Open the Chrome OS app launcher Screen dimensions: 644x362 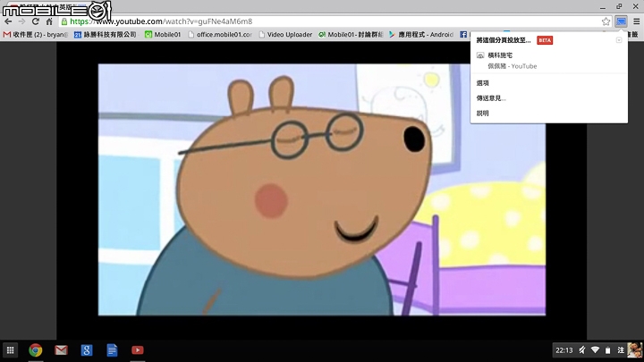coord(10,350)
